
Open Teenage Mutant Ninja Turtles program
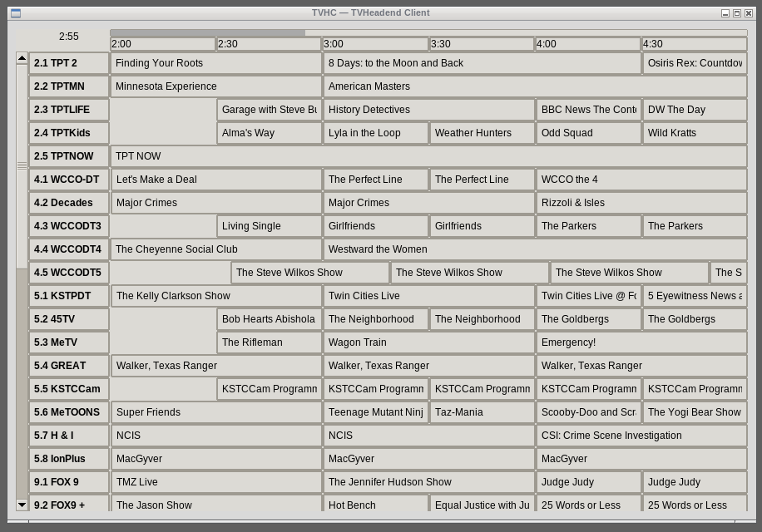[x=376, y=412]
